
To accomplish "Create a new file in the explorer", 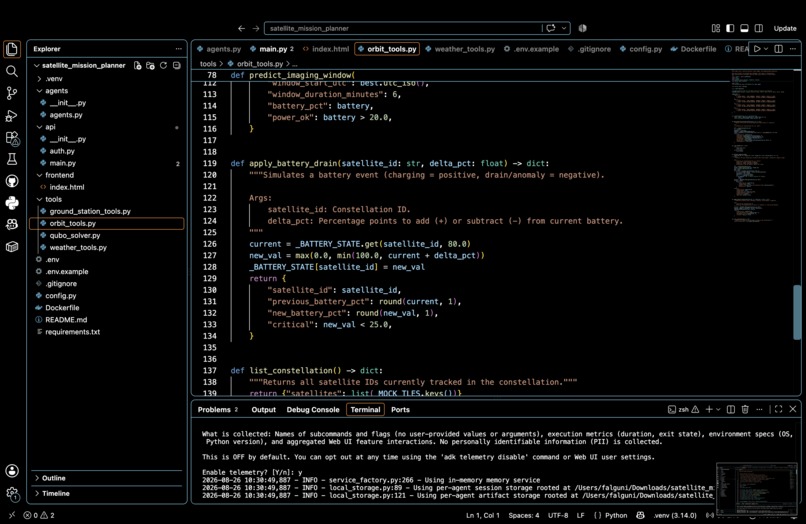I will tap(137, 65).
